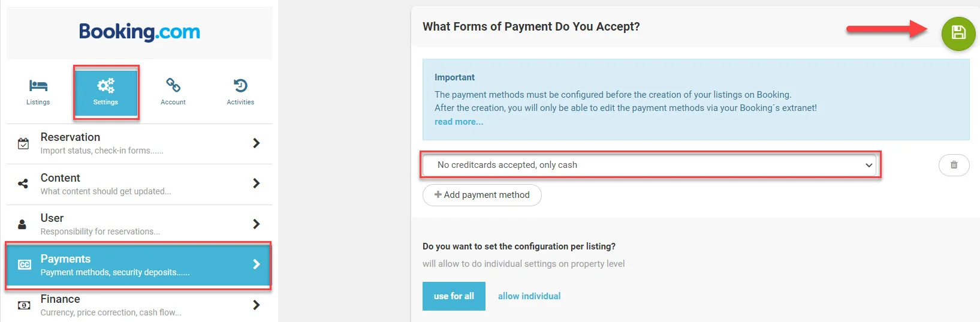Open the Activities history icon
Viewport: 980px width, 322px height.
coord(240,86)
